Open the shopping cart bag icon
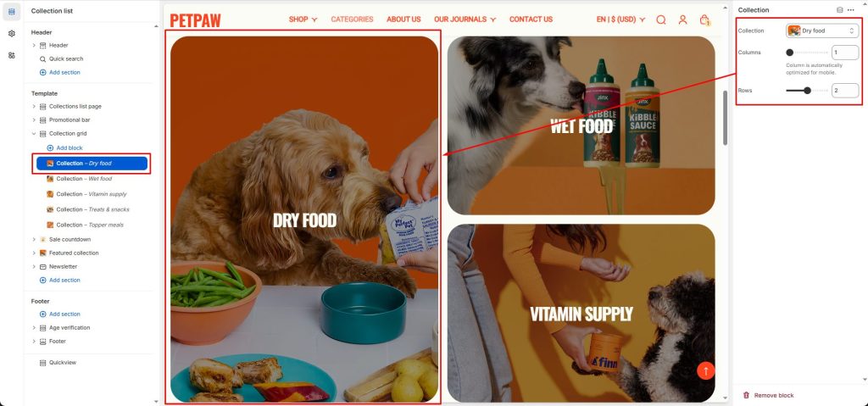868x406 pixels. point(704,20)
